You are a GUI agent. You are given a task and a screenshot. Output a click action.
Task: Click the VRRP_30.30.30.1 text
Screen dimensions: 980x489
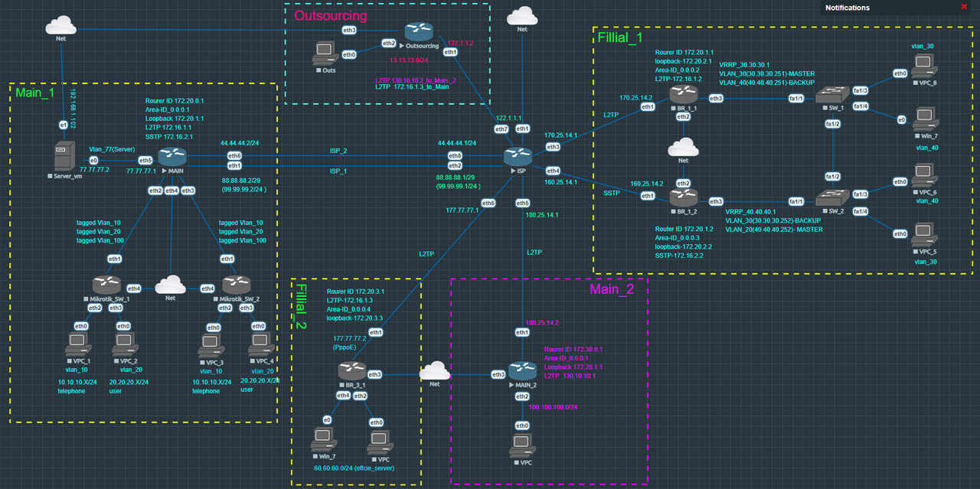click(745, 65)
